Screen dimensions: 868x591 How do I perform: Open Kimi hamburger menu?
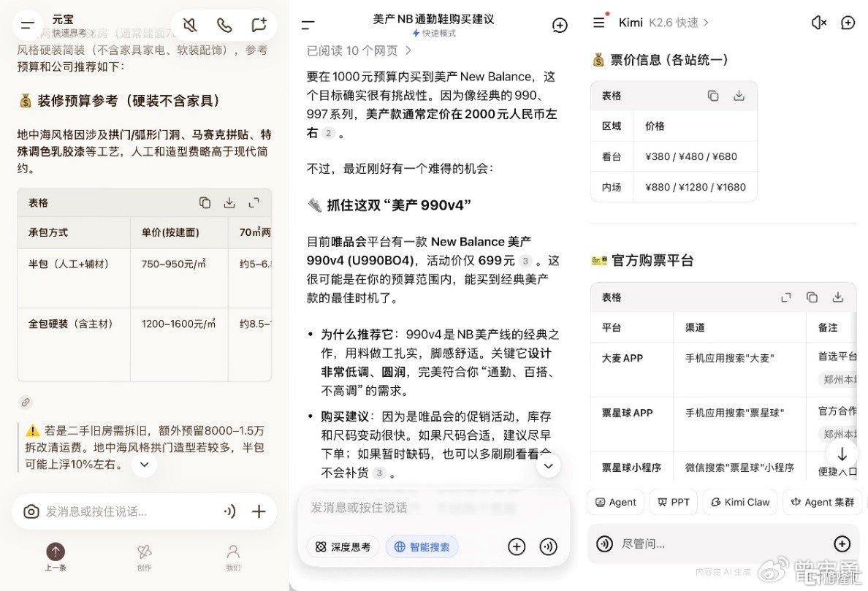point(599,23)
